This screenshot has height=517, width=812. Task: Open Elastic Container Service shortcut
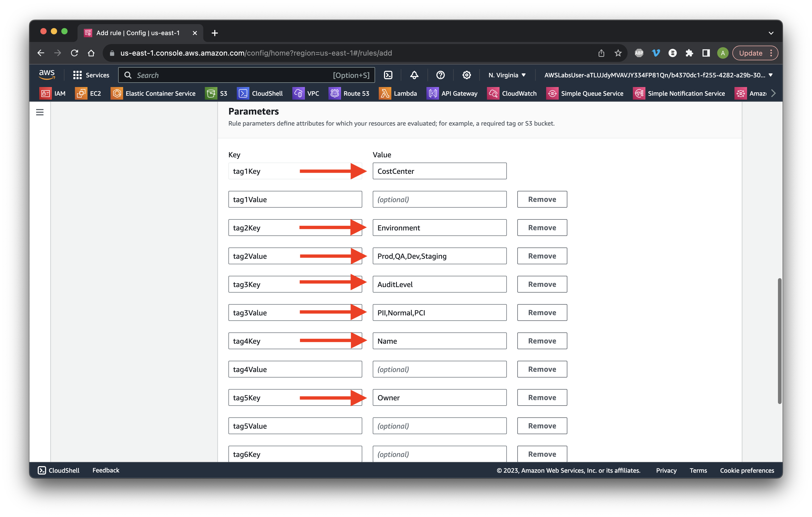click(x=153, y=94)
